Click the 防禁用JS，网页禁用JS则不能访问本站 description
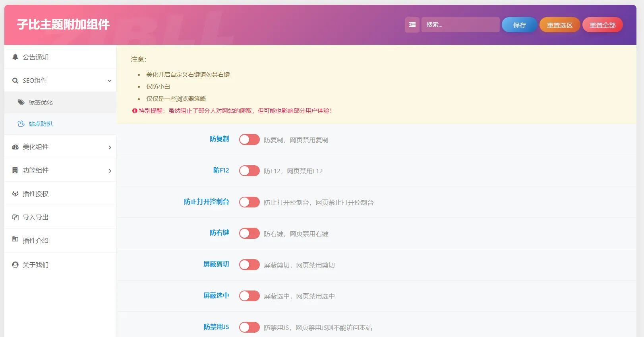 318,327
